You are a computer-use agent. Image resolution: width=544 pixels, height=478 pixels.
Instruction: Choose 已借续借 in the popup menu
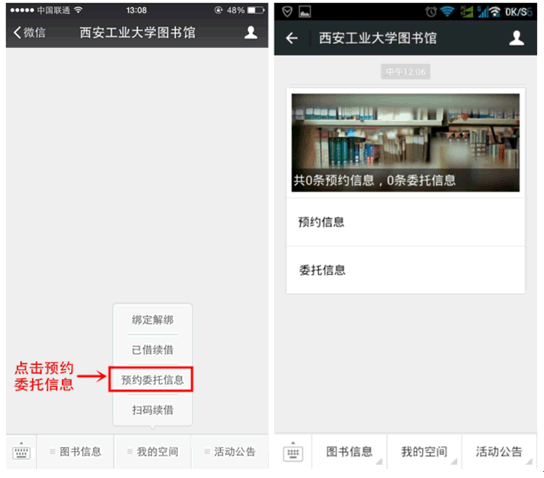tap(153, 350)
